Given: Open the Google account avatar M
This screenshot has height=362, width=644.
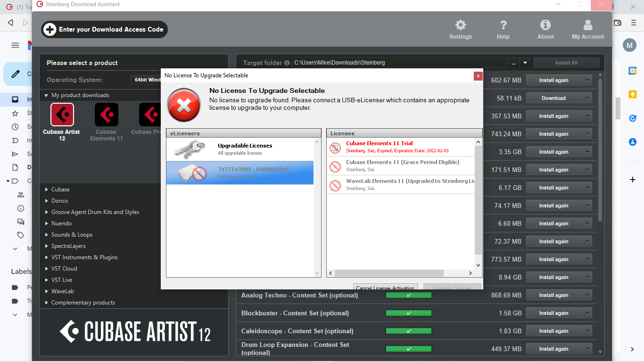Looking at the screenshot, I should coord(629,45).
